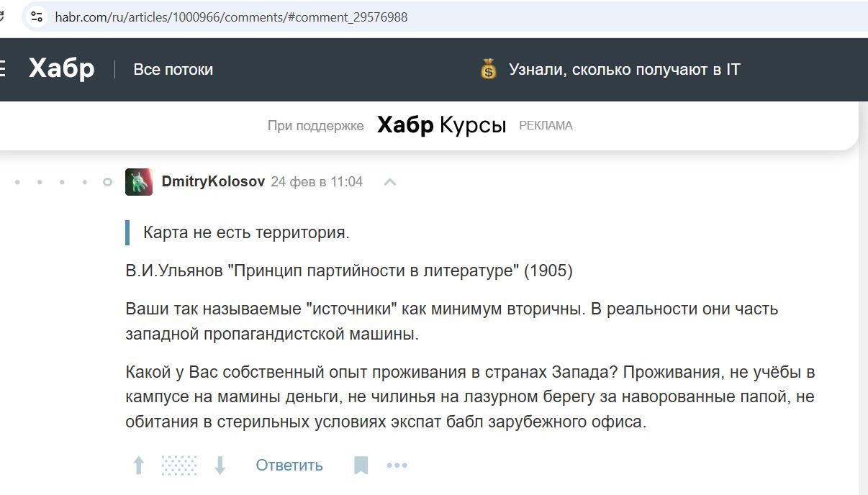Click the URL address field
Image resolution: width=868 pixels, height=495 pixels.
point(230,17)
